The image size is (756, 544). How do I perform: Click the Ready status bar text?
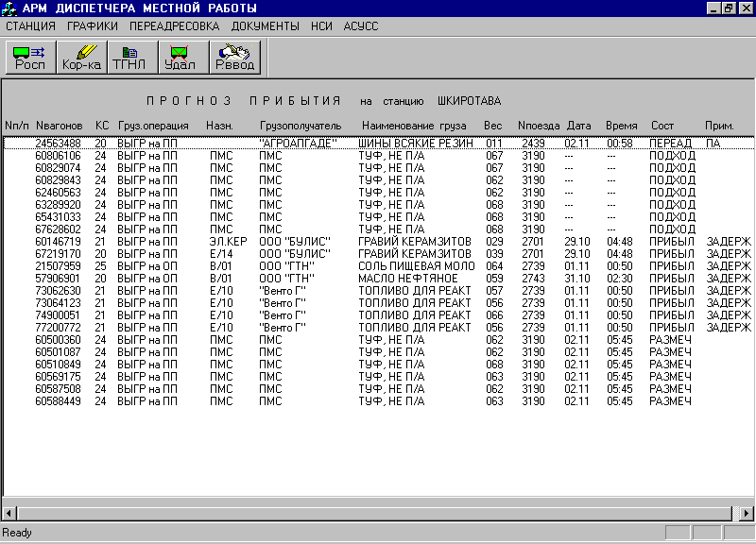[x=17, y=533]
